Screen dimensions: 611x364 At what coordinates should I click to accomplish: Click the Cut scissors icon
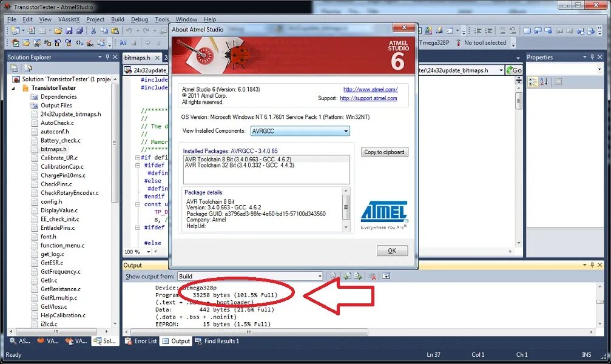click(x=93, y=30)
